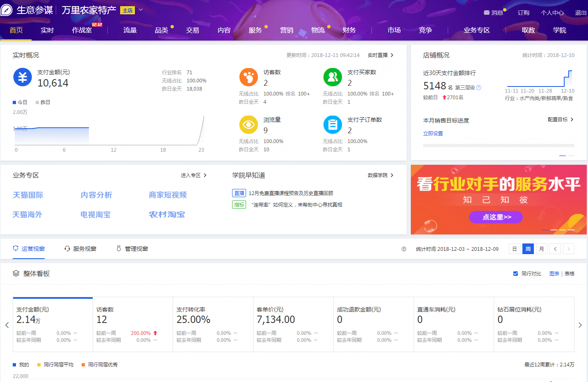The height and width of the screenshot is (382, 588).
Task: Open the 取数 nav tab
Action: (x=529, y=30)
